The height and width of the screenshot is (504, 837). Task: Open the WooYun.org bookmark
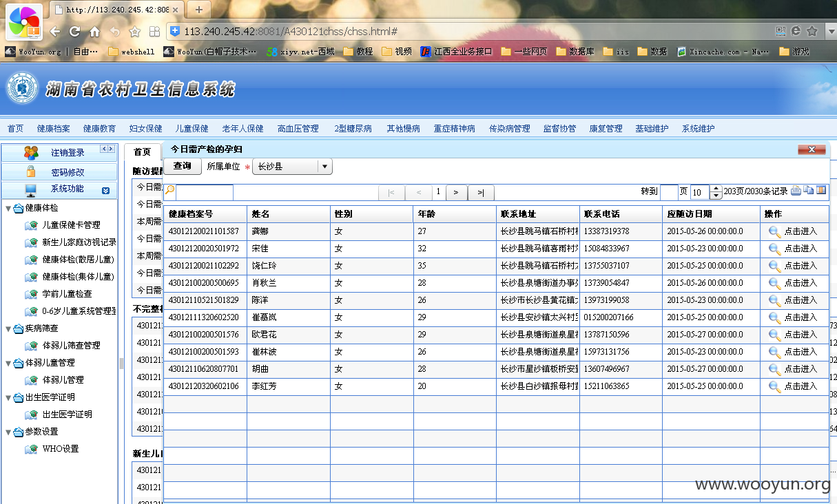[x=32, y=51]
